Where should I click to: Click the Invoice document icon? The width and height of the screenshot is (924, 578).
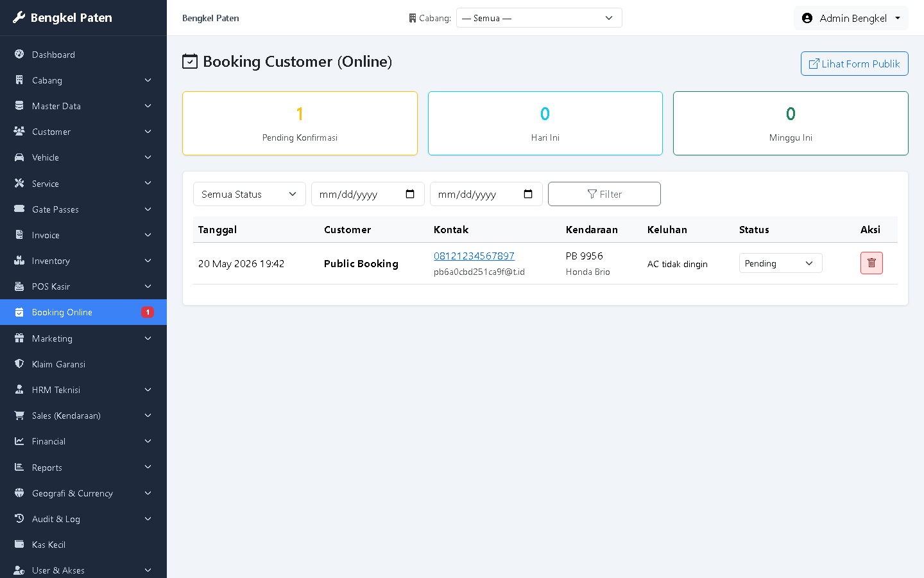pyautogui.click(x=19, y=235)
